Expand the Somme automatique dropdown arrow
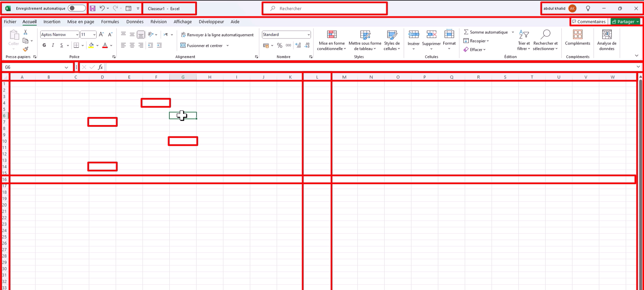This screenshot has height=290, width=644. [x=513, y=32]
